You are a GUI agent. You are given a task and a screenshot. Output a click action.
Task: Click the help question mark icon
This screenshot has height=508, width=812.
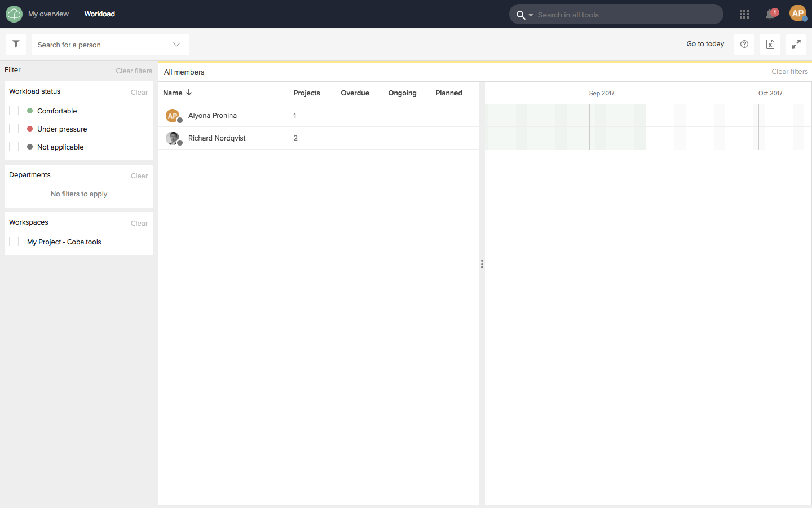point(744,44)
